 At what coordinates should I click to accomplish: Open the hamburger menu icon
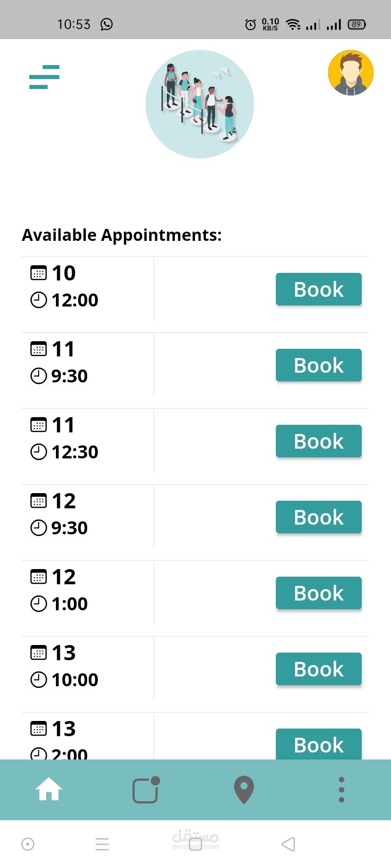pyautogui.click(x=45, y=76)
